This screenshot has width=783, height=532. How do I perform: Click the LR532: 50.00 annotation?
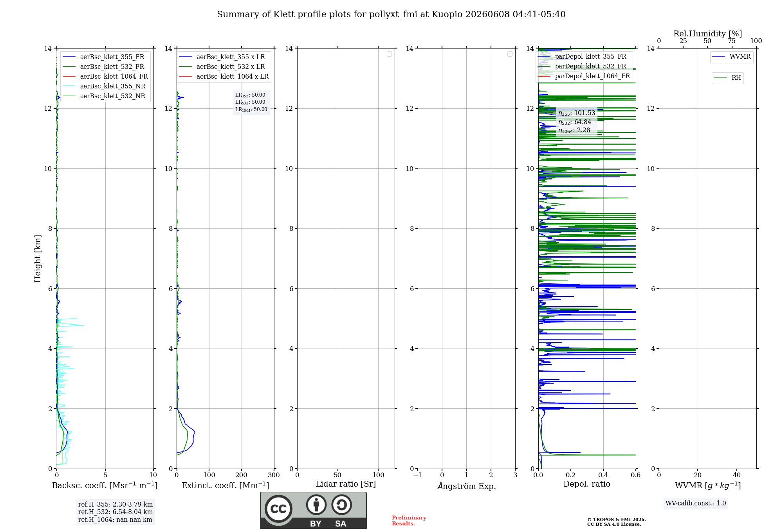pyautogui.click(x=250, y=102)
